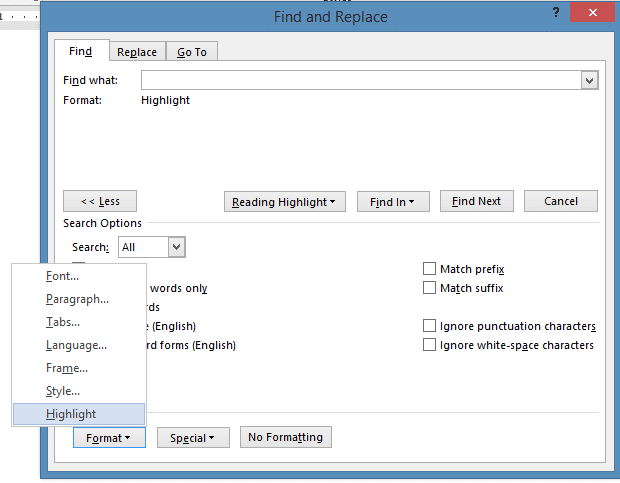Click the Find Next button
The height and width of the screenshot is (483, 620).
coord(476,201)
